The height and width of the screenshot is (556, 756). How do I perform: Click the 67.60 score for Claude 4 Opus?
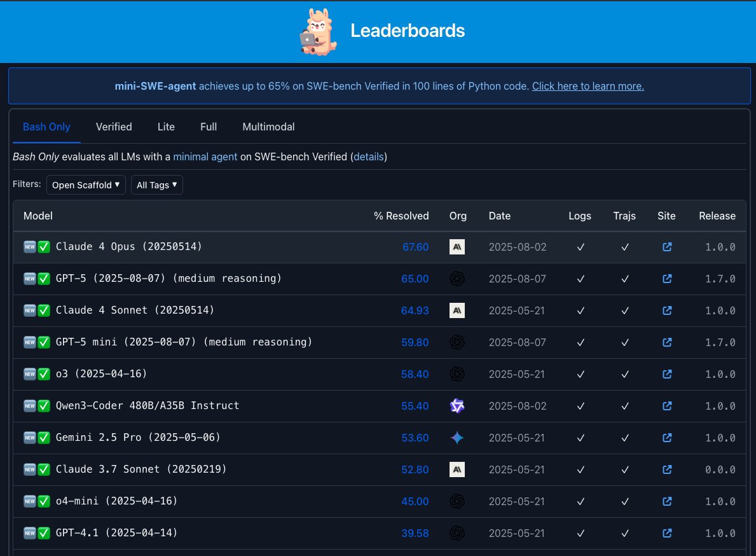(x=415, y=247)
